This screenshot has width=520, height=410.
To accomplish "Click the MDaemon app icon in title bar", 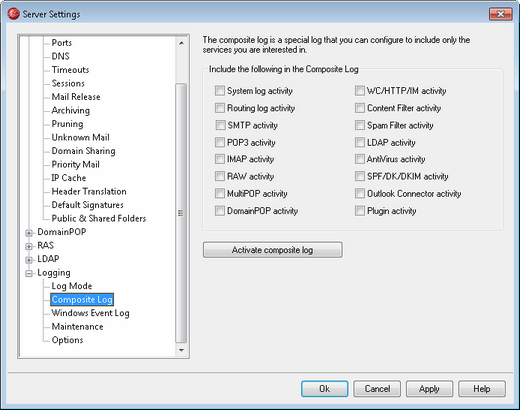I will click(x=13, y=14).
